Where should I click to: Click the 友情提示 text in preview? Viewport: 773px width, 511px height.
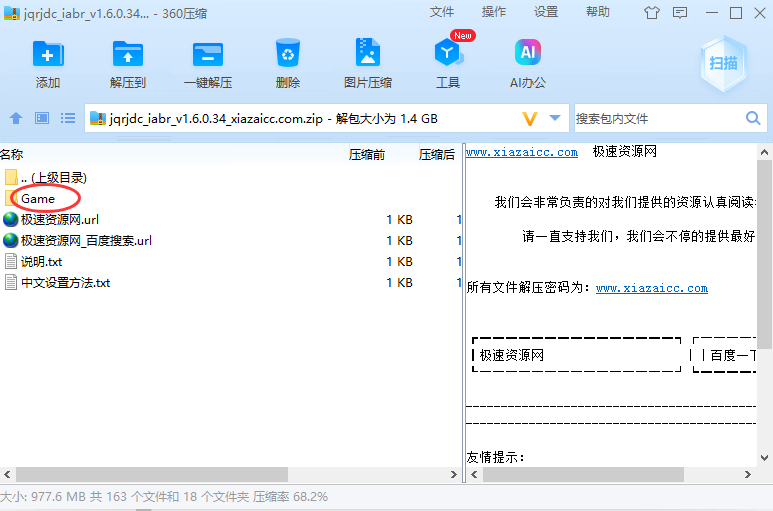tap(495, 457)
